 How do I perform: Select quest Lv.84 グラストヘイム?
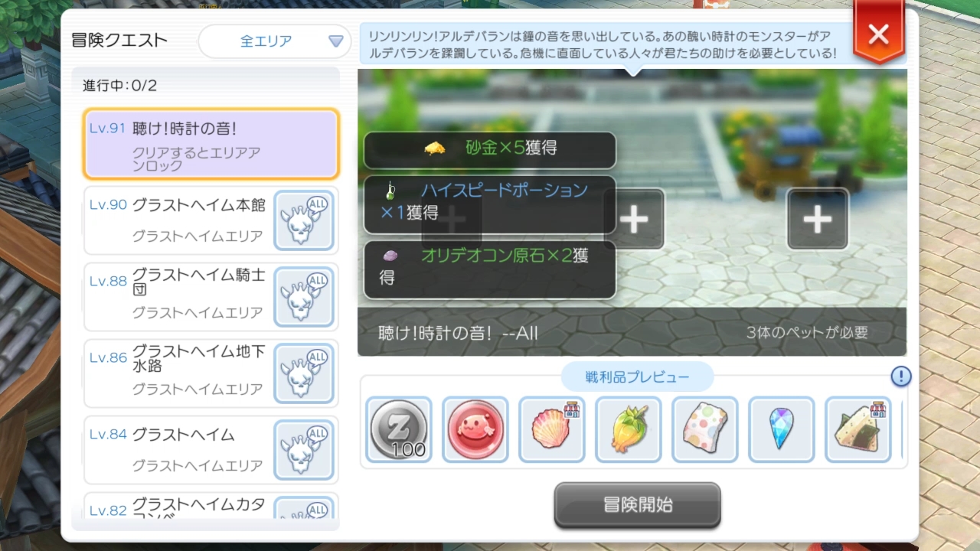(211, 450)
